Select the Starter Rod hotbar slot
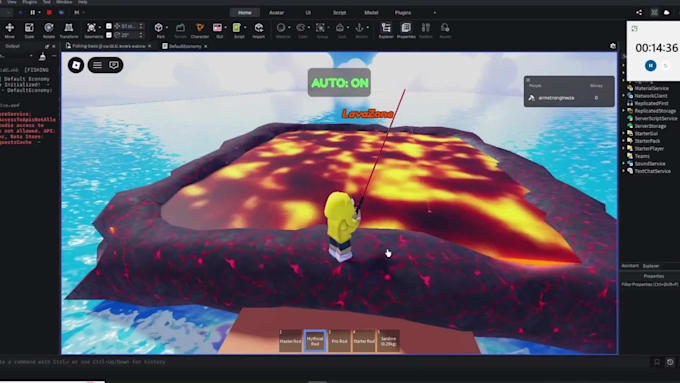This screenshot has width=680, height=383. pos(364,341)
